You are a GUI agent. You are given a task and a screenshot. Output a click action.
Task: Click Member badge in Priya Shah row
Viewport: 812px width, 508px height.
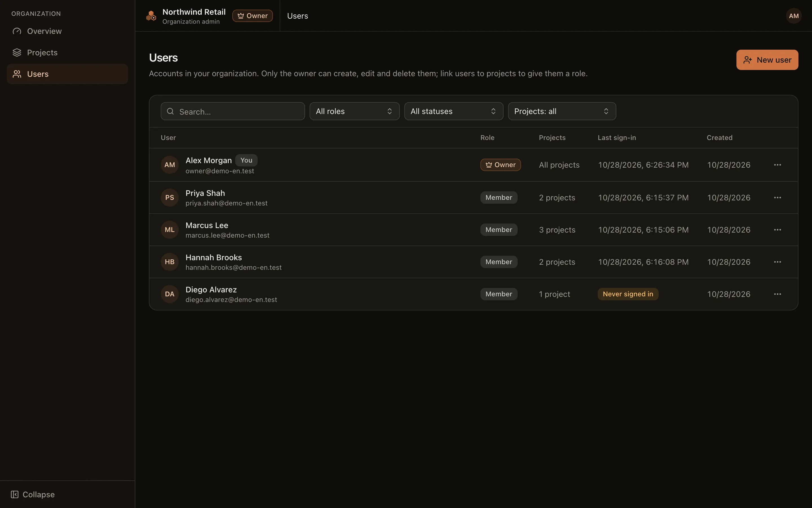pos(498,198)
